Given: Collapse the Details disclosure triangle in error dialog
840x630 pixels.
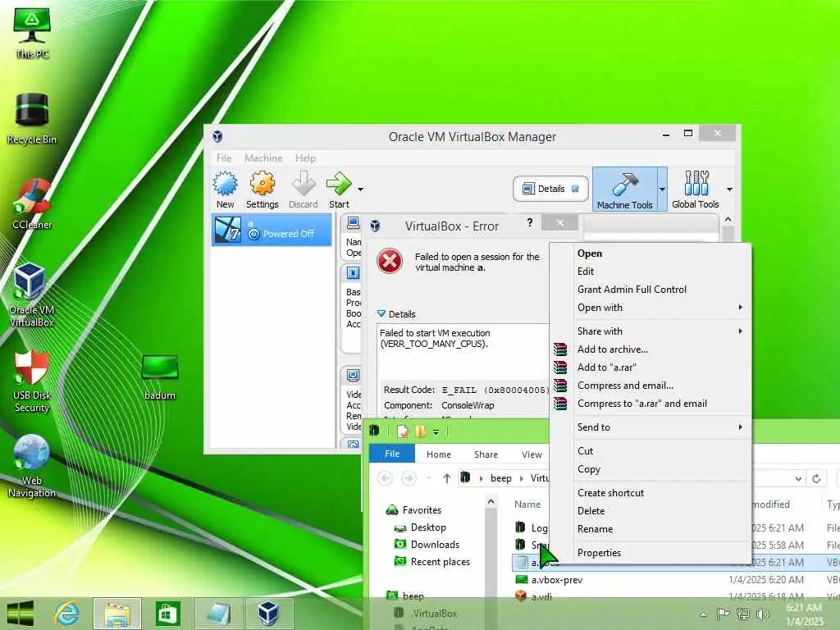Looking at the screenshot, I should point(381,313).
